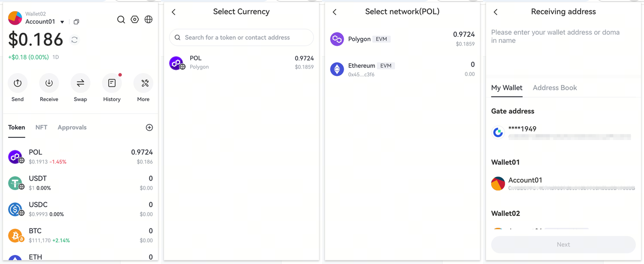Focus the token search field
The height and width of the screenshot is (264, 644).
click(x=242, y=38)
